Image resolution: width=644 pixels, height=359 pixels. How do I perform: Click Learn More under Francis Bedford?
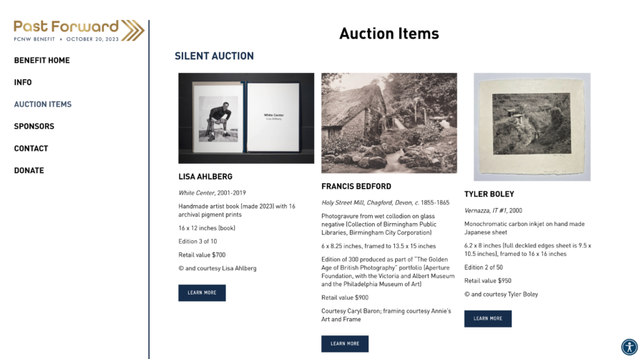click(345, 343)
